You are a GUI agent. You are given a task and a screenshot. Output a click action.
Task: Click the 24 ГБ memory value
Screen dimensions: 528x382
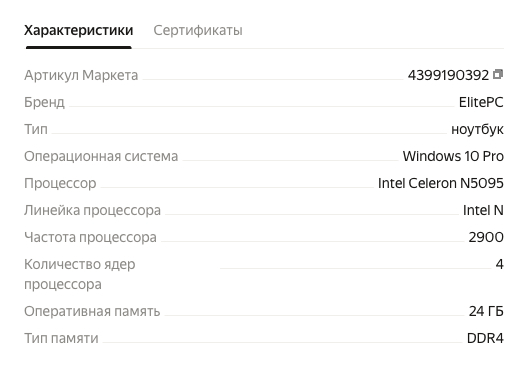click(486, 311)
